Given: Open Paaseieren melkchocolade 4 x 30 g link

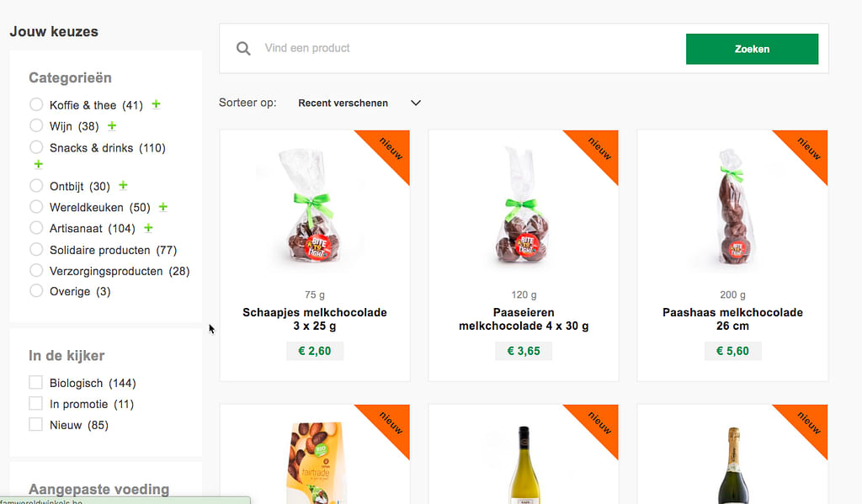Looking at the screenshot, I should (524, 319).
